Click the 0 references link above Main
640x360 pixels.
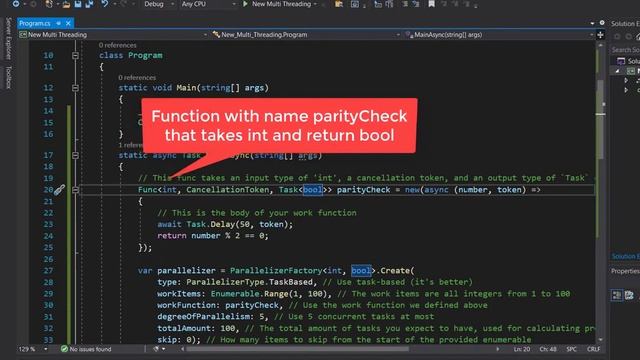pos(137,78)
